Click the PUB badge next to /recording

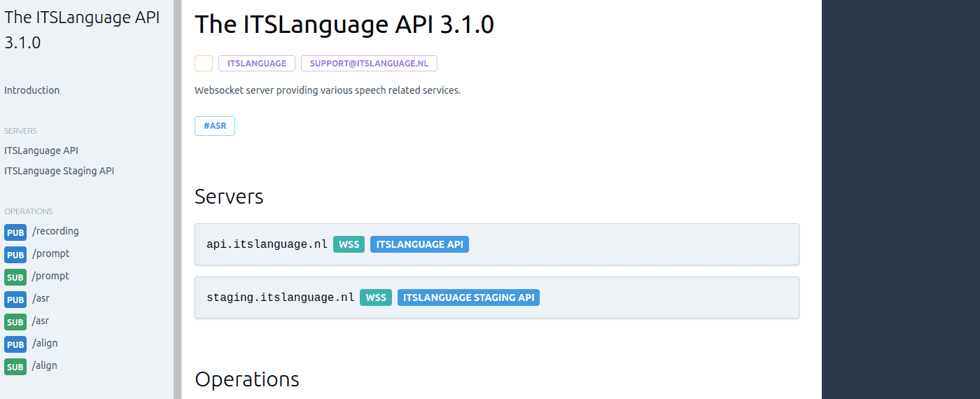[15, 232]
